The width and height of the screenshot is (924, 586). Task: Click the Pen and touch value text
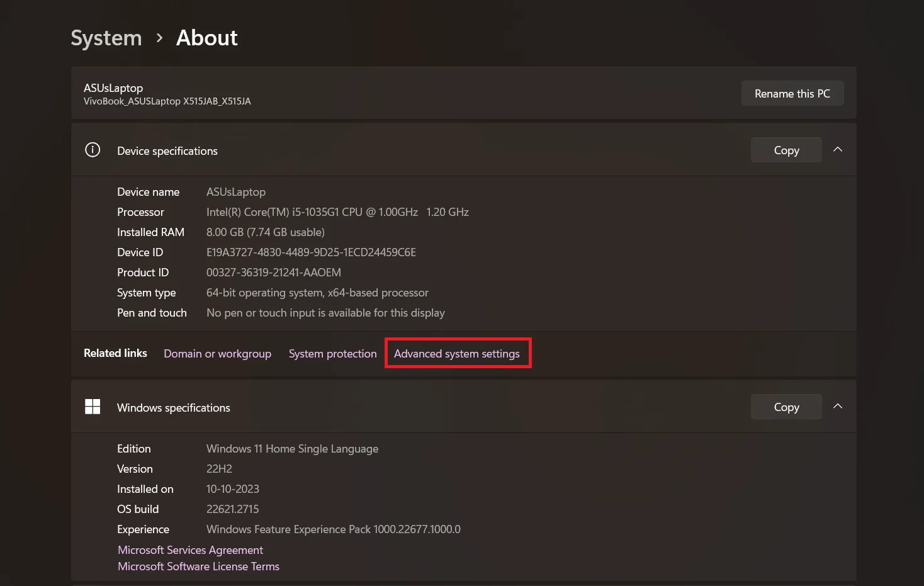325,313
